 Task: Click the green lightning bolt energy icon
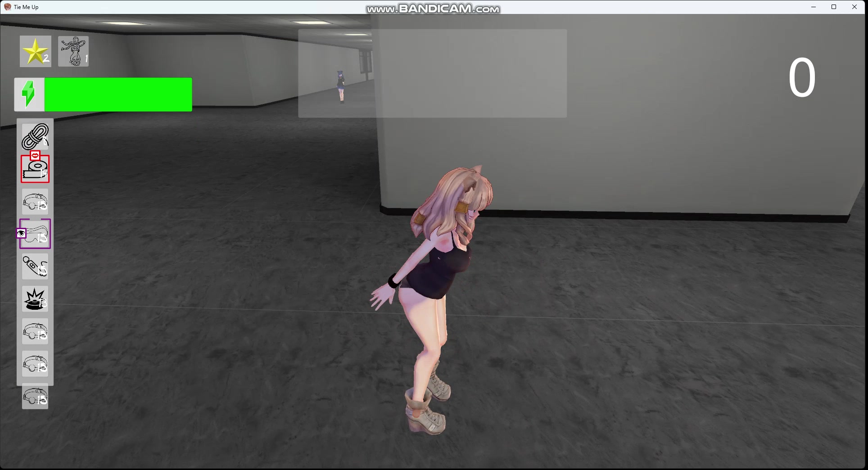(x=29, y=95)
